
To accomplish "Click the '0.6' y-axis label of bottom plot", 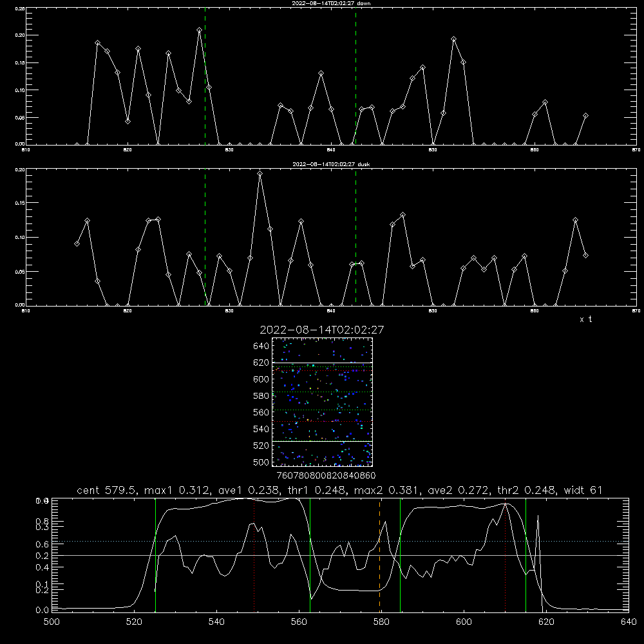I will click(x=43, y=545).
